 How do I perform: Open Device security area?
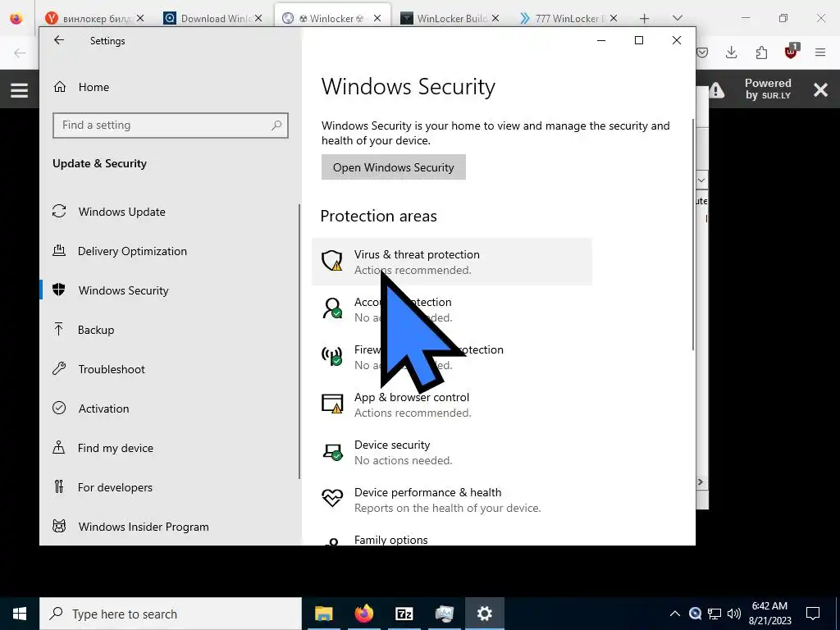point(452,453)
